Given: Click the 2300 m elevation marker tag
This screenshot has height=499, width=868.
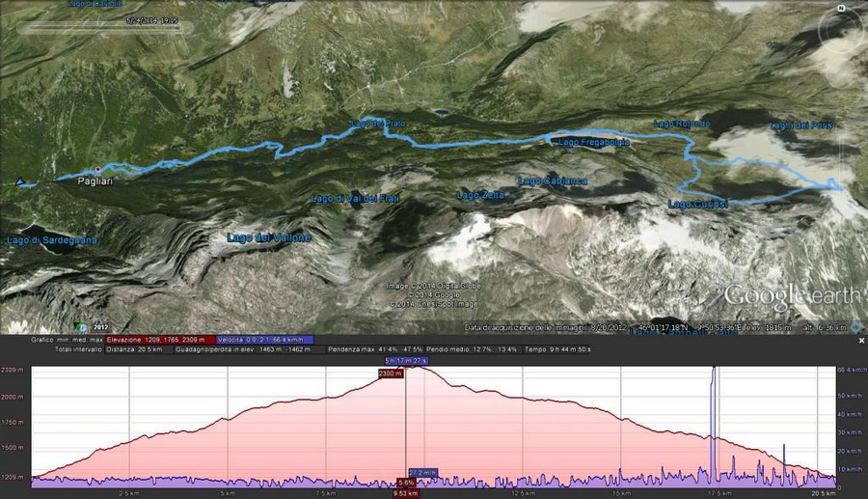Looking at the screenshot, I should coord(391,374).
